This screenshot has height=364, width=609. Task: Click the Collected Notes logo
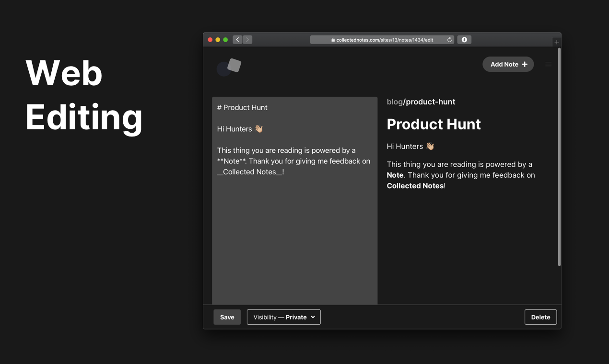(x=229, y=67)
